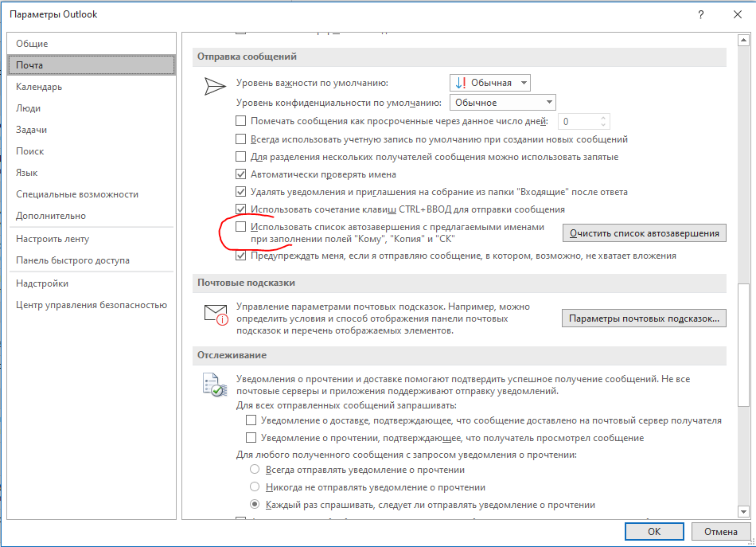Click the days count input field
This screenshot has width=756, height=547.
578,122
